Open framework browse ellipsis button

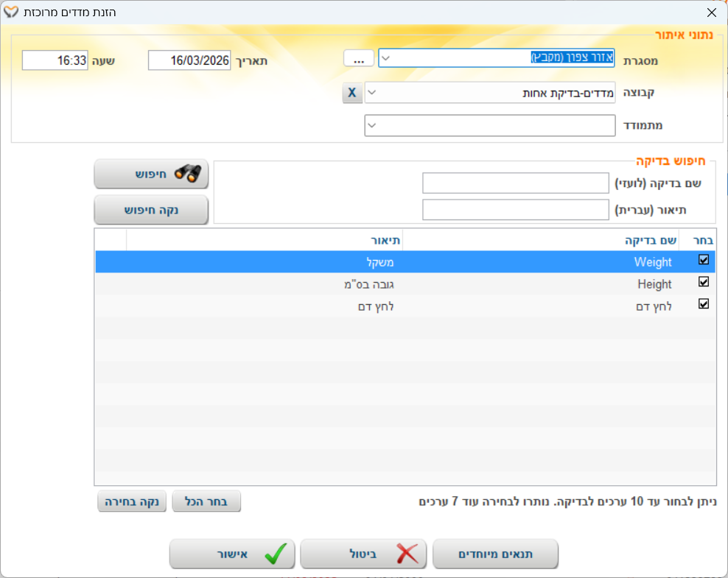click(x=358, y=59)
